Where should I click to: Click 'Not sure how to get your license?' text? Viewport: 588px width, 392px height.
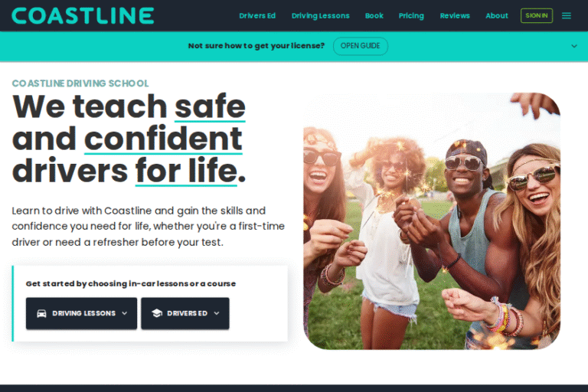256,46
